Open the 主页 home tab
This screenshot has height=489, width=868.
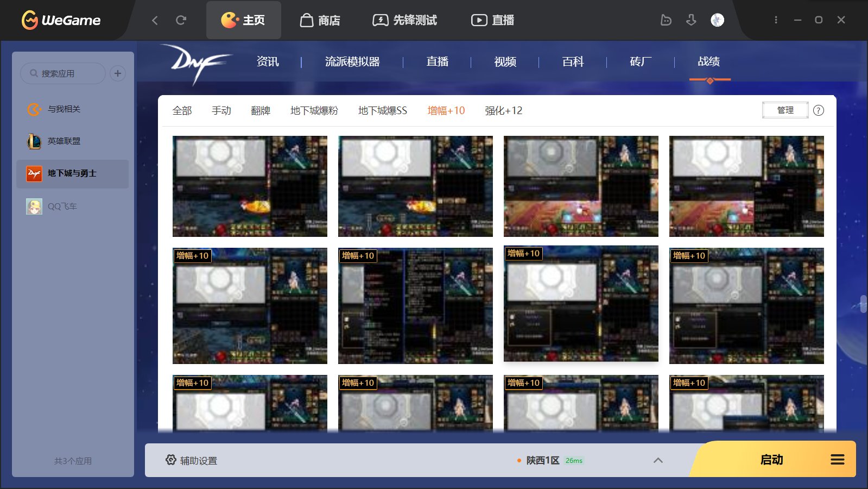(x=243, y=20)
